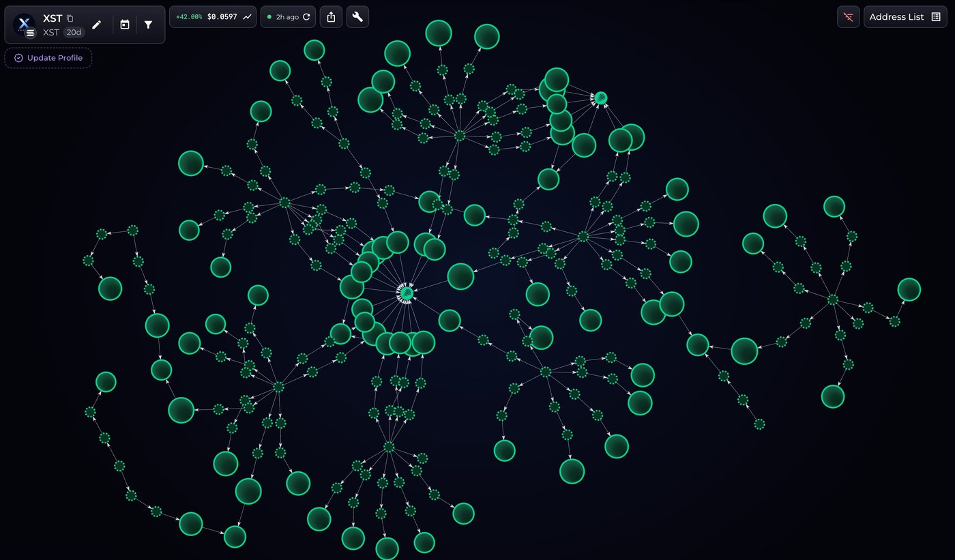Select the central hub node with many arrows

click(406, 293)
